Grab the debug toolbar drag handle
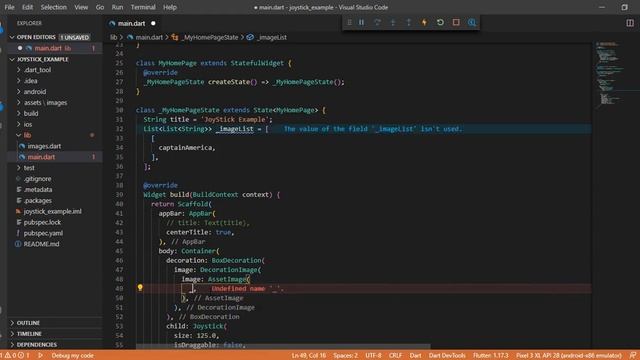 pyautogui.click(x=349, y=22)
